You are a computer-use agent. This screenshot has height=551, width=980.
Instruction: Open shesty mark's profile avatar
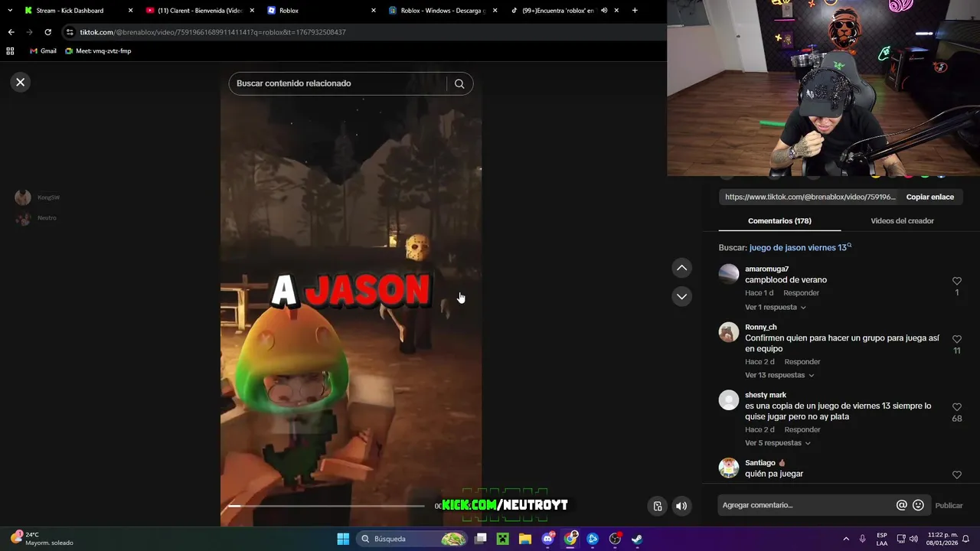point(729,399)
